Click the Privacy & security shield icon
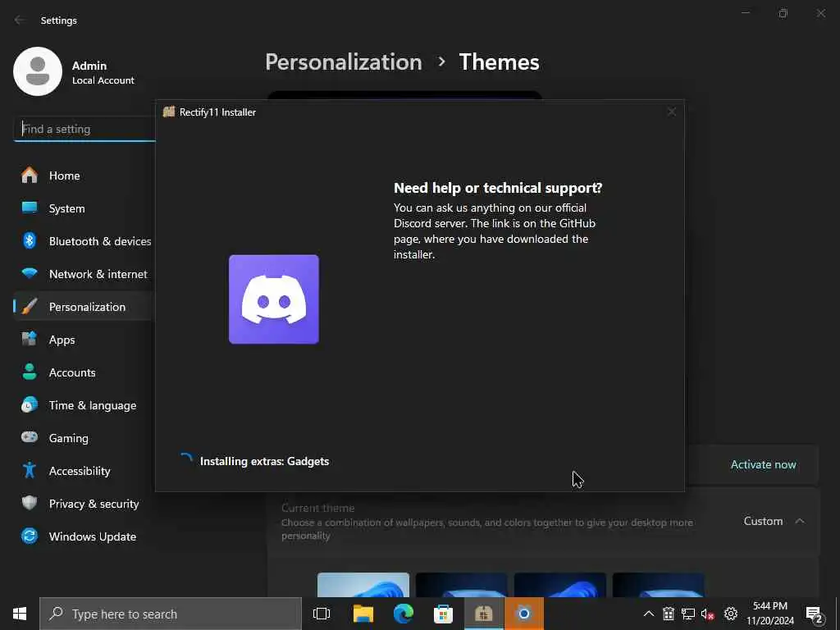This screenshot has width=840, height=630. [30, 503]
